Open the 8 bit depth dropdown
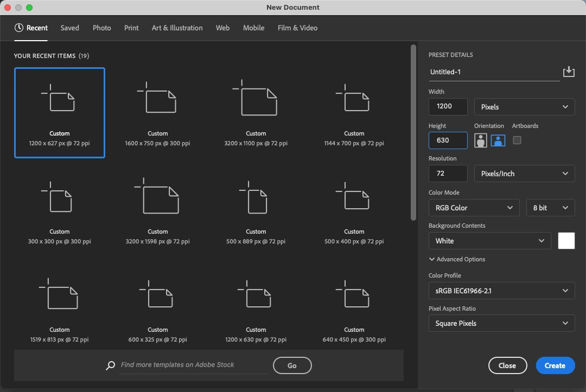 pos(550,207)
